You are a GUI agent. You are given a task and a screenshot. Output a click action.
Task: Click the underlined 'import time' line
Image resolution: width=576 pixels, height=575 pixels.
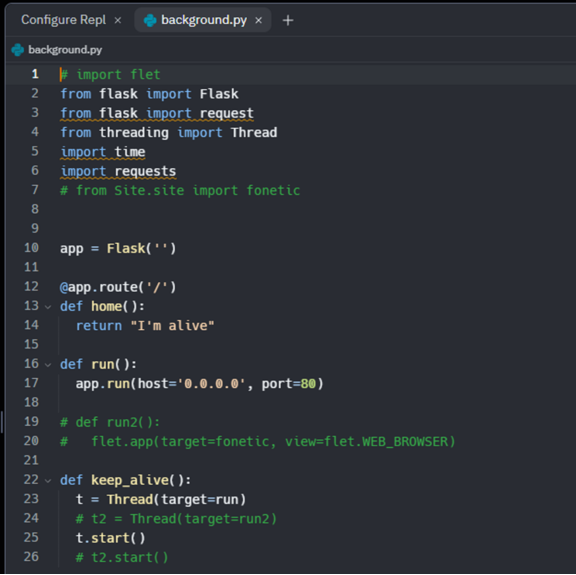103,152
